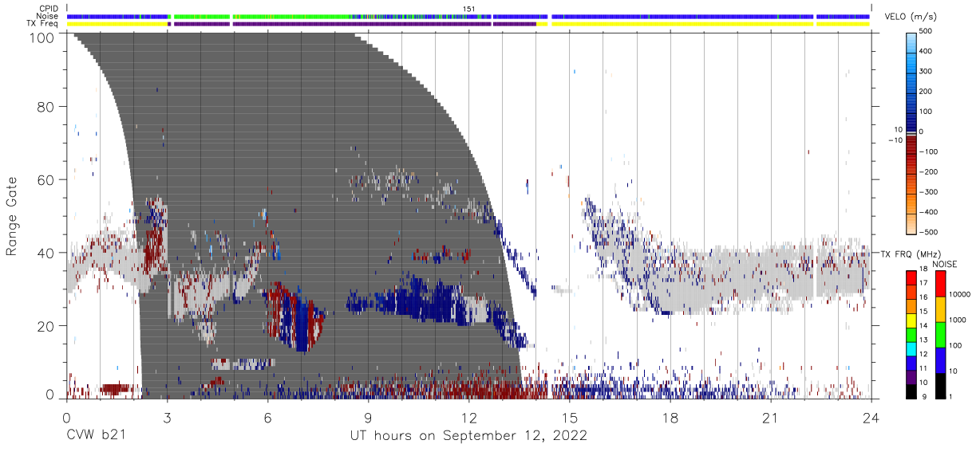
Task: Click the Range Gate tick label 40
Action: pos(45,253)
